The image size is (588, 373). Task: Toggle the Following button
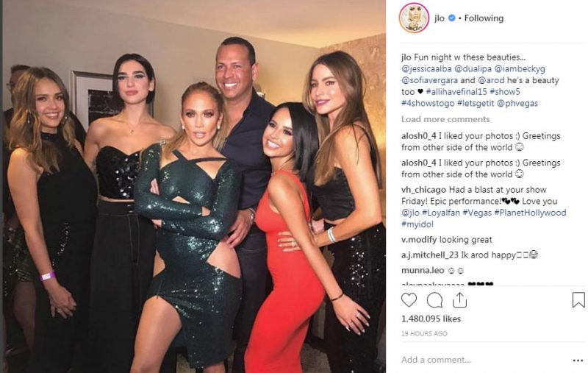point(484,18)
